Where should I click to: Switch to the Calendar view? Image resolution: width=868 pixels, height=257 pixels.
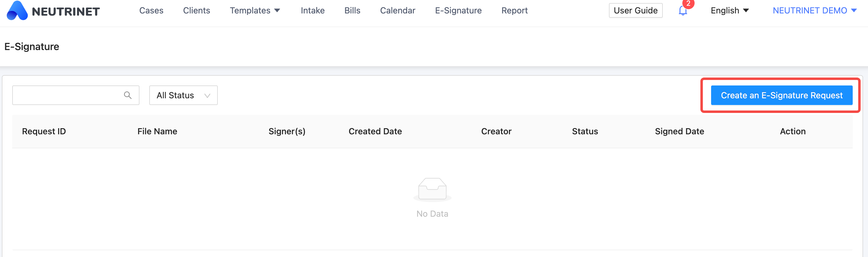(x=397, y=11)
